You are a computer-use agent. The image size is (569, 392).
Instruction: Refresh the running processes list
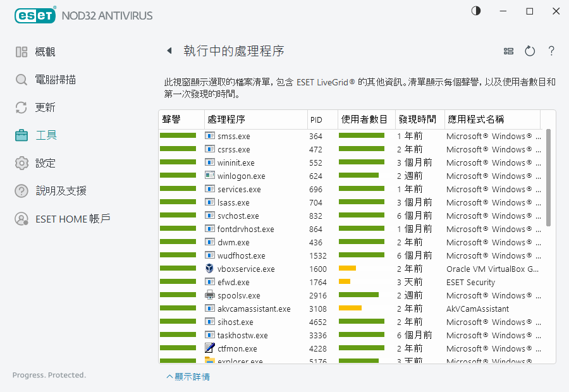530,51
